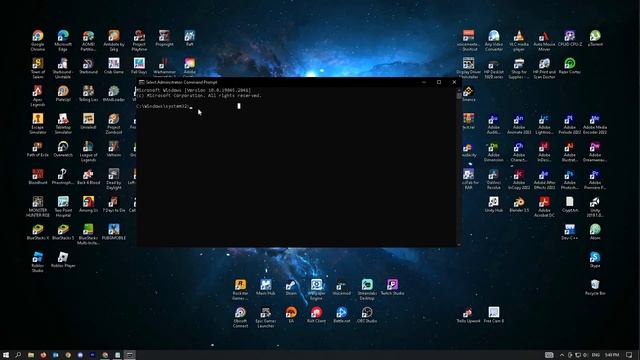This screenshot has width=640, height=360.
Task: Select the Raft game desktop icon
Action: [x=189, y=38]
